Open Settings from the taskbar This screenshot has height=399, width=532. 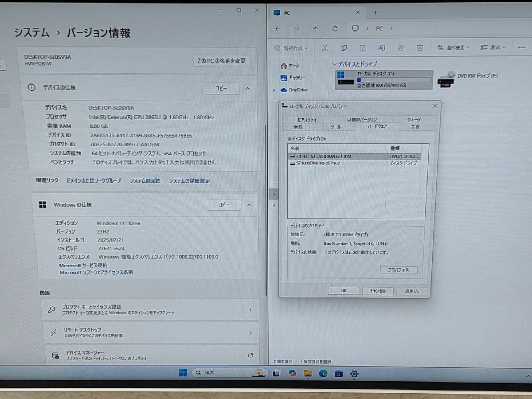pos(354,373)
